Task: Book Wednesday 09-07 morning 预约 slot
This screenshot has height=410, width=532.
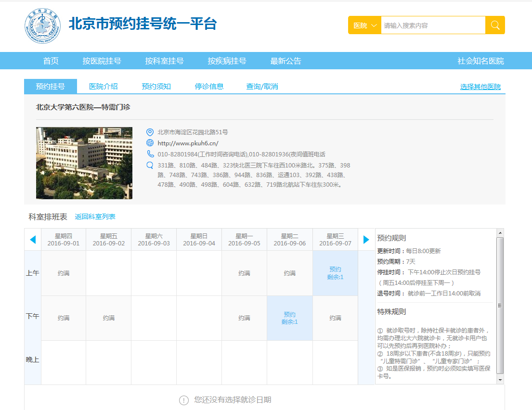Action: [x=335, y=273]
